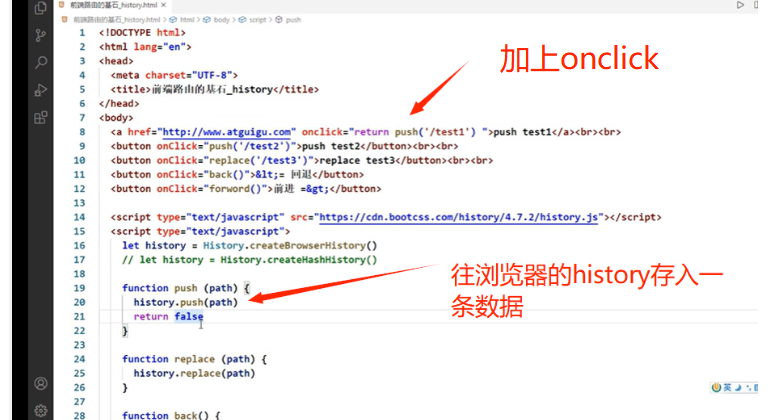The width and height of the screenshot is (770, 420).
Task: Open the Explorer view in activity bar
Action: tap(41, 7)
